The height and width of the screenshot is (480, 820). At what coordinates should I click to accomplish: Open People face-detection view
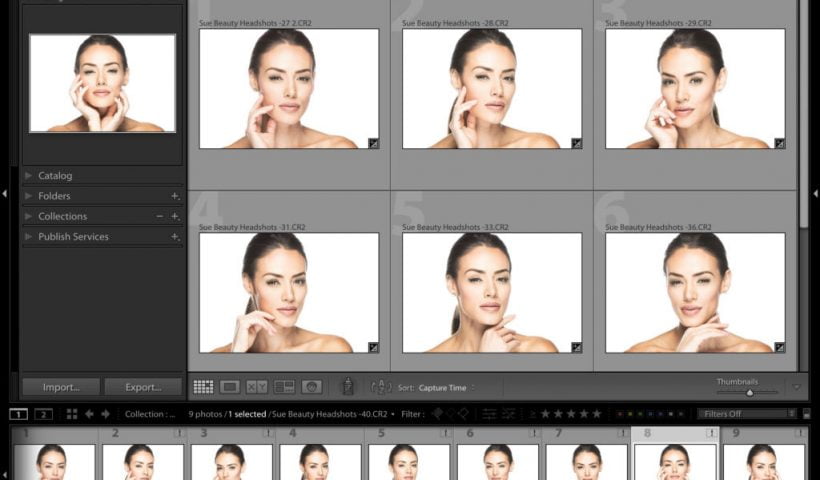point(311,387)
